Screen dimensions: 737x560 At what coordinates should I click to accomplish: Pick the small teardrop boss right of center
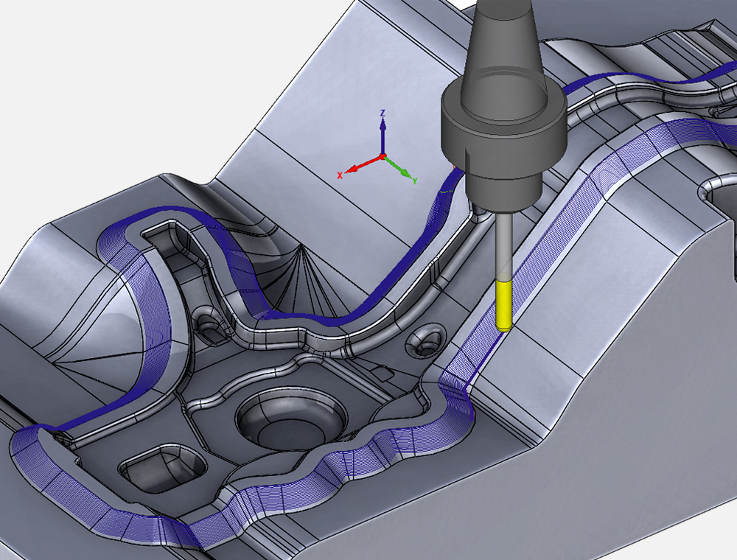427,341
